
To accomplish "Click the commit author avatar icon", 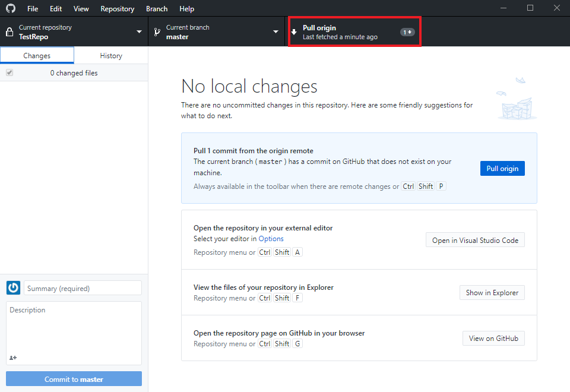I will tap(14, 287).
